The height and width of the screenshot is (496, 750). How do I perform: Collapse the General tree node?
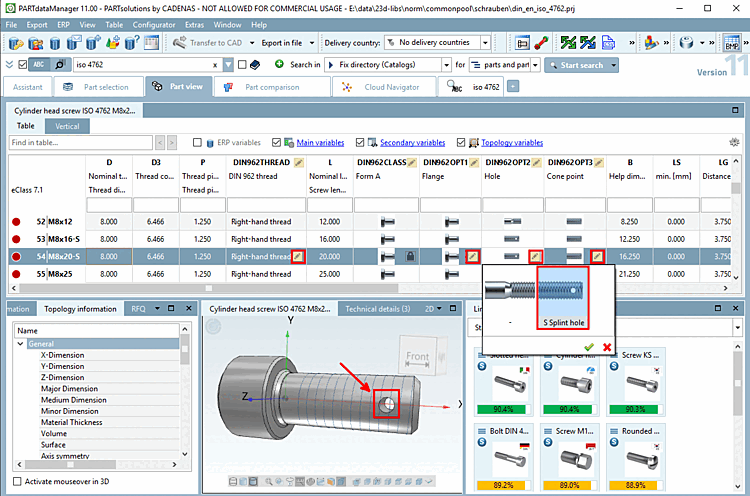(22, 343)
